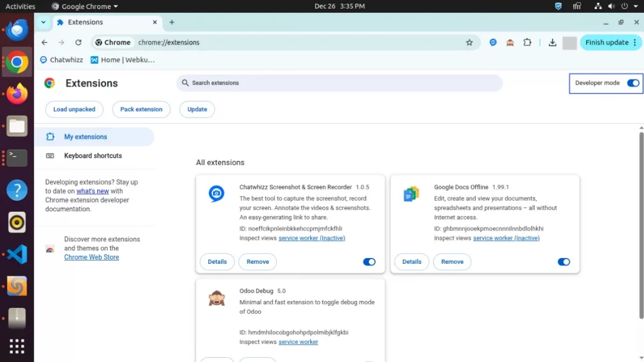644x362 pixels.
Task: Open the Google Chrome app menu in top bar
Action: [85, 6]
